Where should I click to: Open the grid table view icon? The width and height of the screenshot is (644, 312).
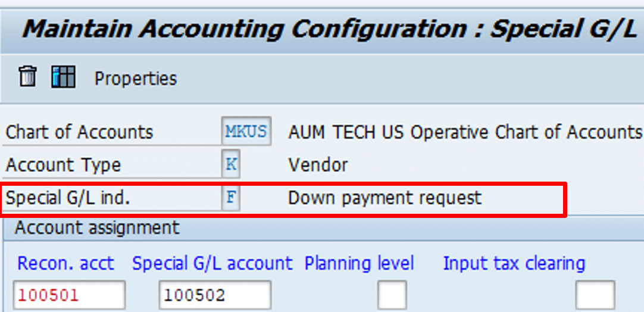[x=63, y=77]
